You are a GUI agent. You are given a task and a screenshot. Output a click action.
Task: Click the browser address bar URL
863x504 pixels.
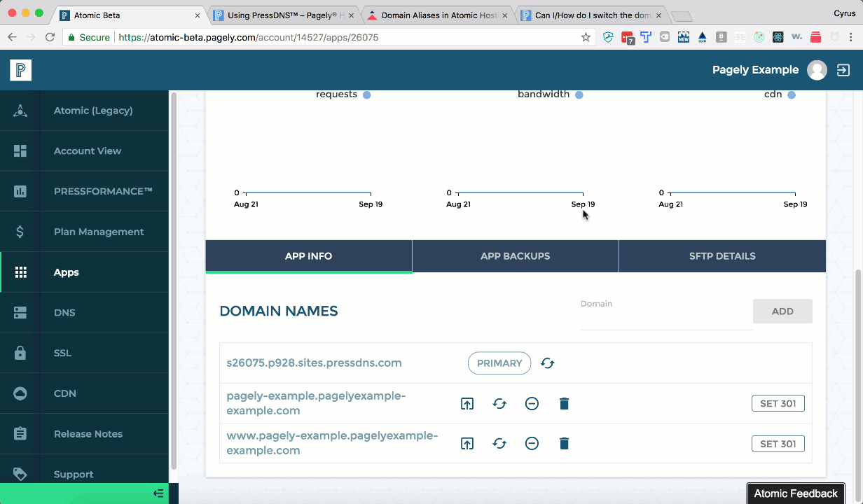click(x=249, y=38)
